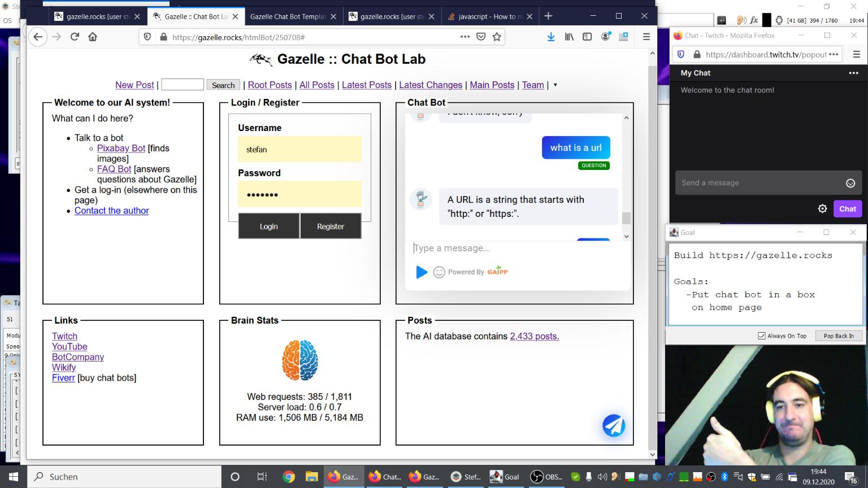Open Twitch chat settings gear
The height and width of the screenshot is (488, 868).
[x=822, y=209]
